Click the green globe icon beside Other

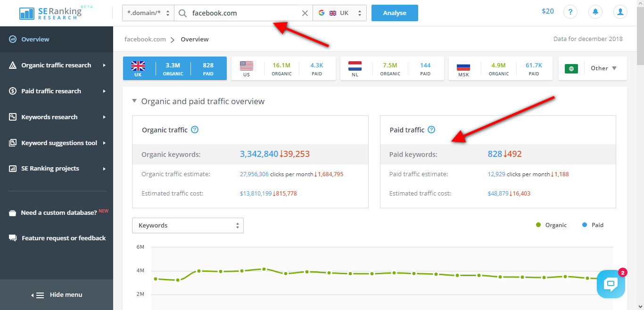571,68
